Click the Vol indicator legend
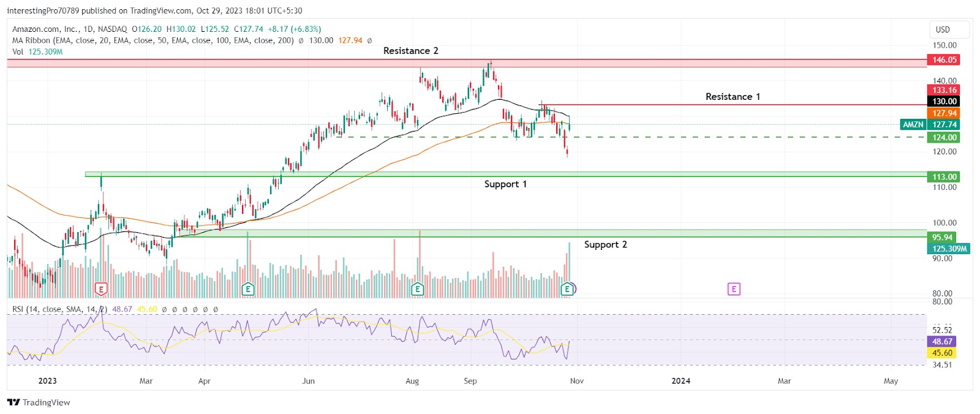Viewport: 980px width, 414px height. tap(18, 51)
